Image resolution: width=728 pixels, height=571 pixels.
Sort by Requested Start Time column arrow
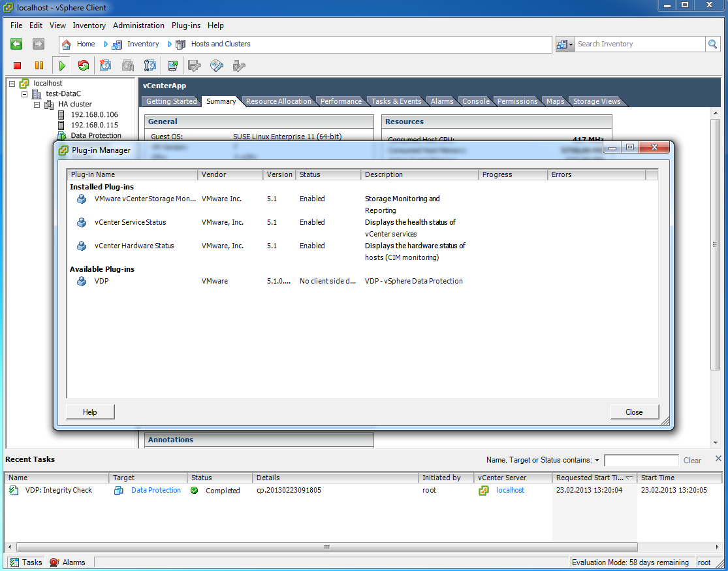pyautogui.click(x=629, y=478)
